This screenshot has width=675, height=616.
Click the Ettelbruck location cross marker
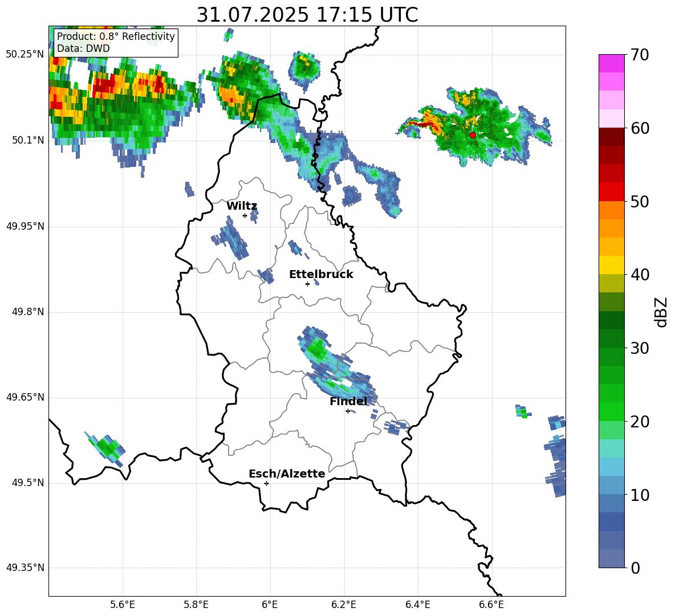click(307, 284)
